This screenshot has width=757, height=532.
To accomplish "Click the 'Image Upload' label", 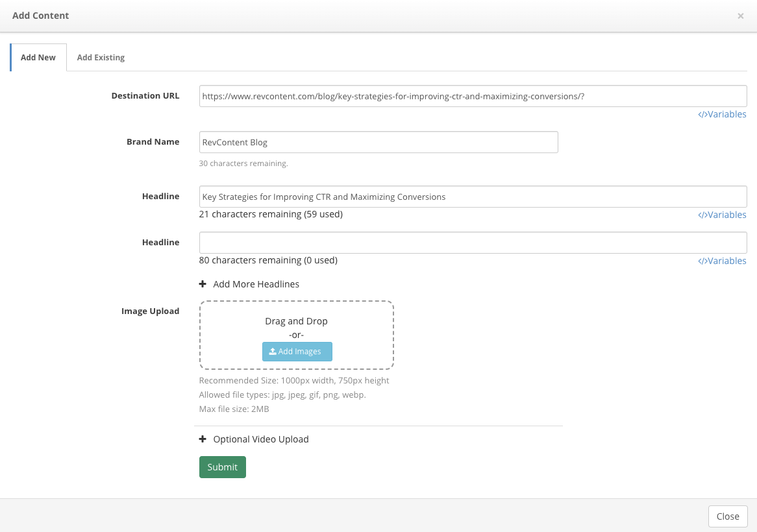I will tap(150, 311).
